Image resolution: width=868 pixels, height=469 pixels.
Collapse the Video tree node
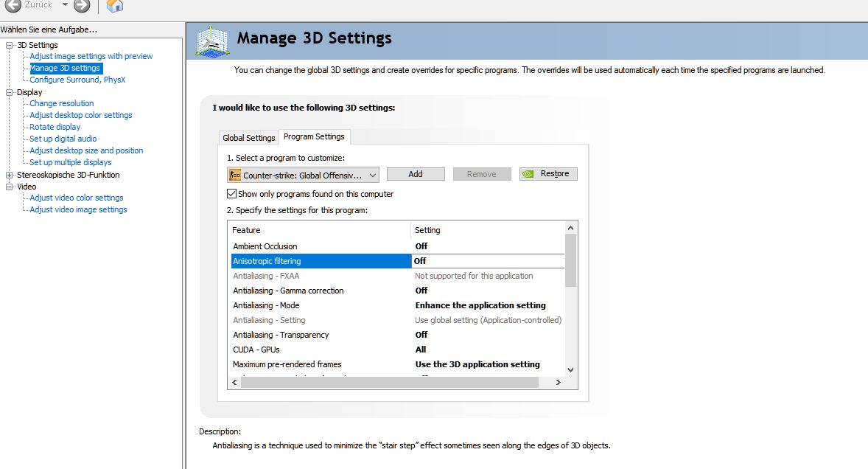(x=10, y=187)
